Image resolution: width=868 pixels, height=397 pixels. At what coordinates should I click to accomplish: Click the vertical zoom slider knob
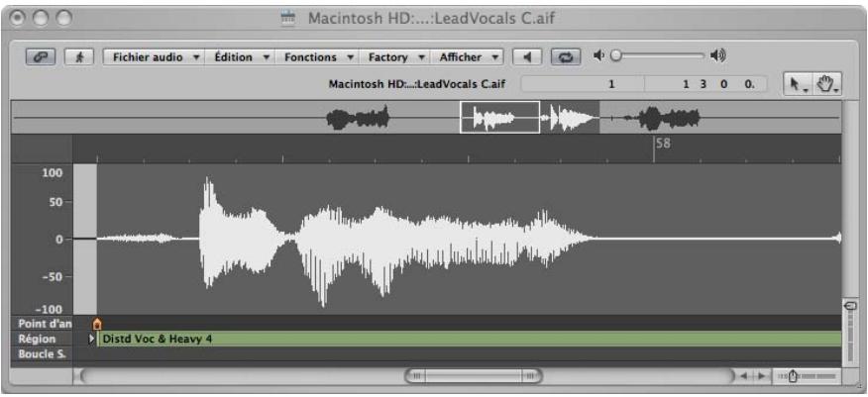point(851,305)
